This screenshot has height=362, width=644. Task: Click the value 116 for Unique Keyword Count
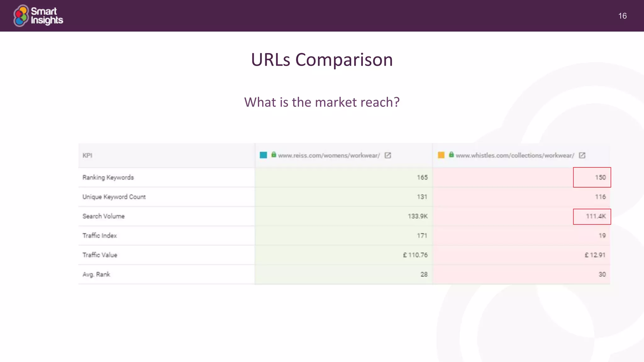(600, 197)
